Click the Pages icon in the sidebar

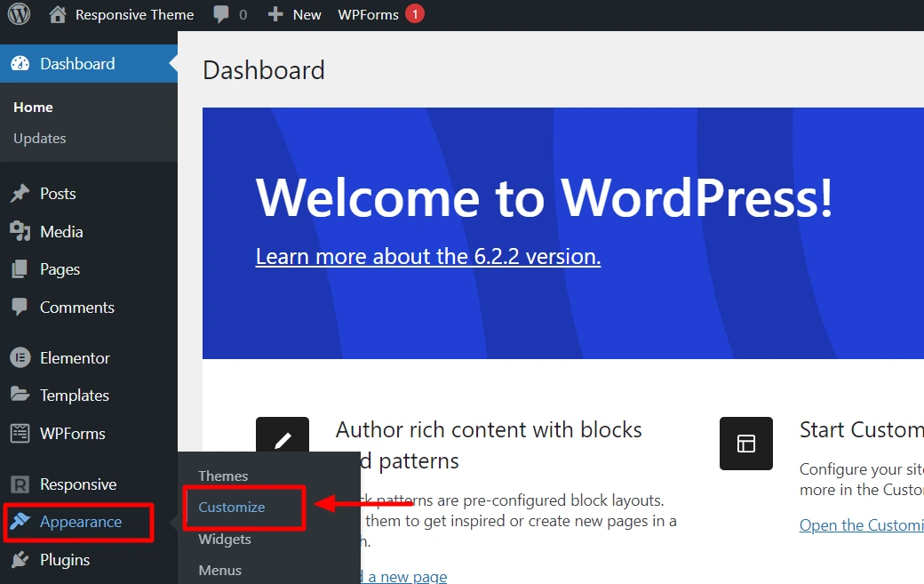20,268
